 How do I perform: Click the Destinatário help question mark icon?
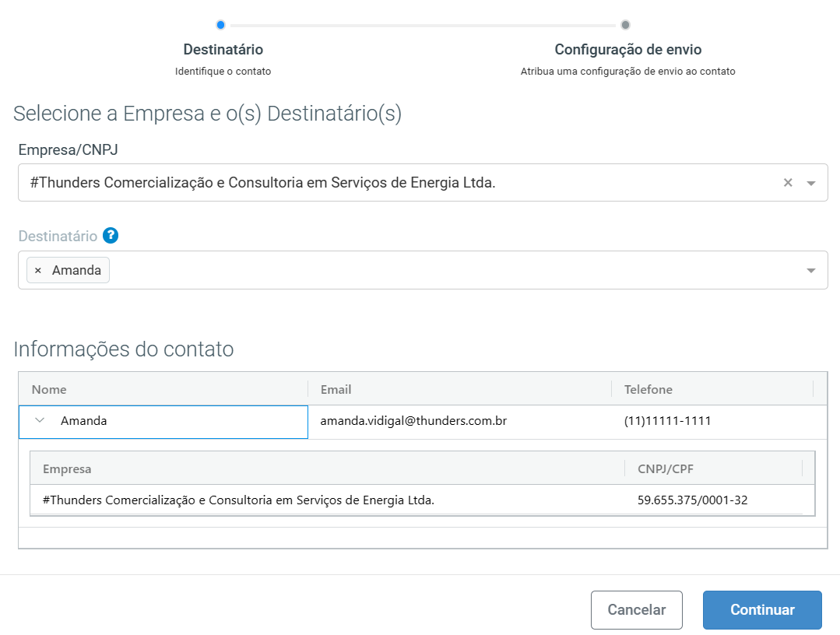tap(111, 235)
